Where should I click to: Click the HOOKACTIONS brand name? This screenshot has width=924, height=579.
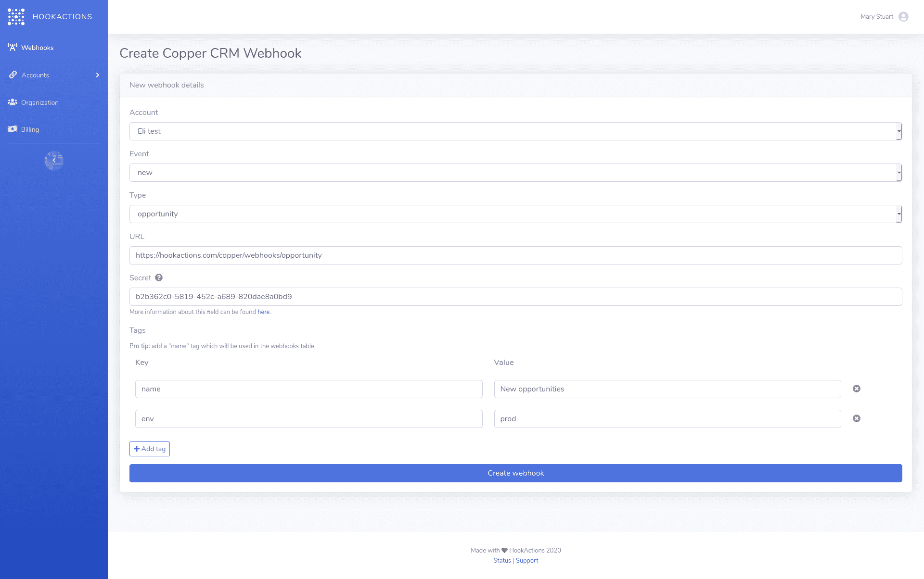point(62,17)
